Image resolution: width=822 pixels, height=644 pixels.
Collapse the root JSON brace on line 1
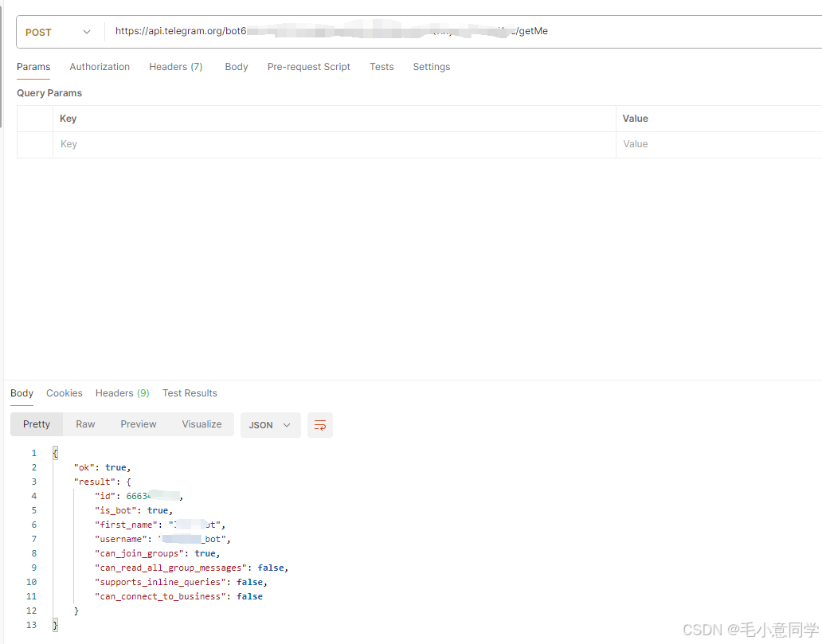[55, 453]
